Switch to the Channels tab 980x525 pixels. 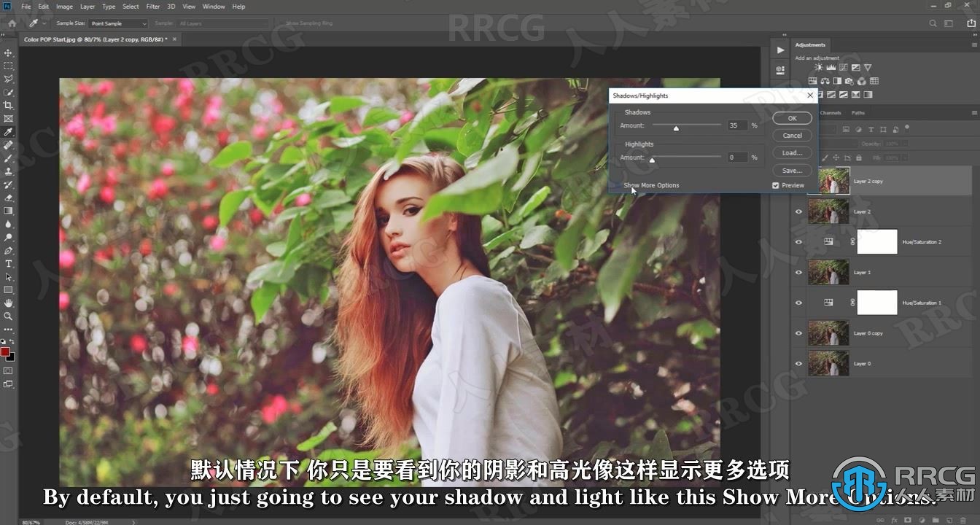[x=831, y=113]
